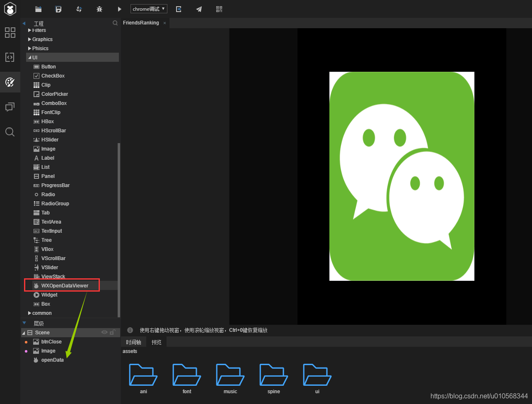This screenshot has height=404, width=532.
Task: Select the HScrollBar component
Action: click(x=53, y=131)
